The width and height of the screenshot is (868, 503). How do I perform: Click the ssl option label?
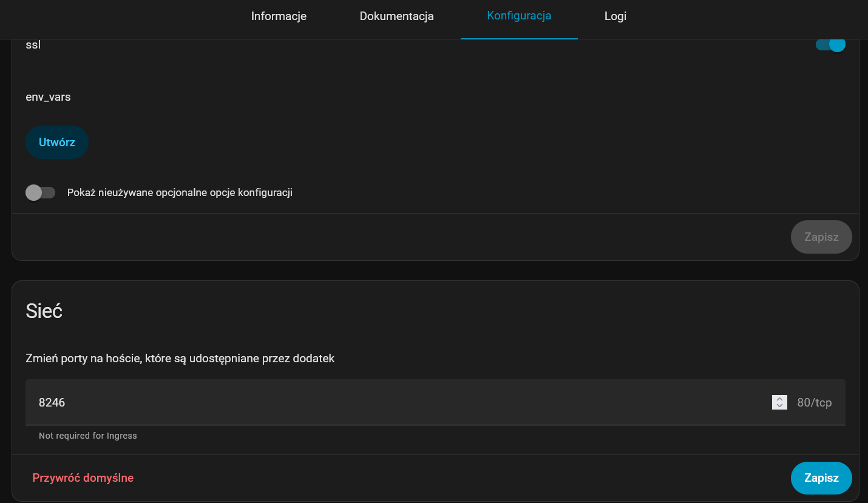[x=33, y=45]
